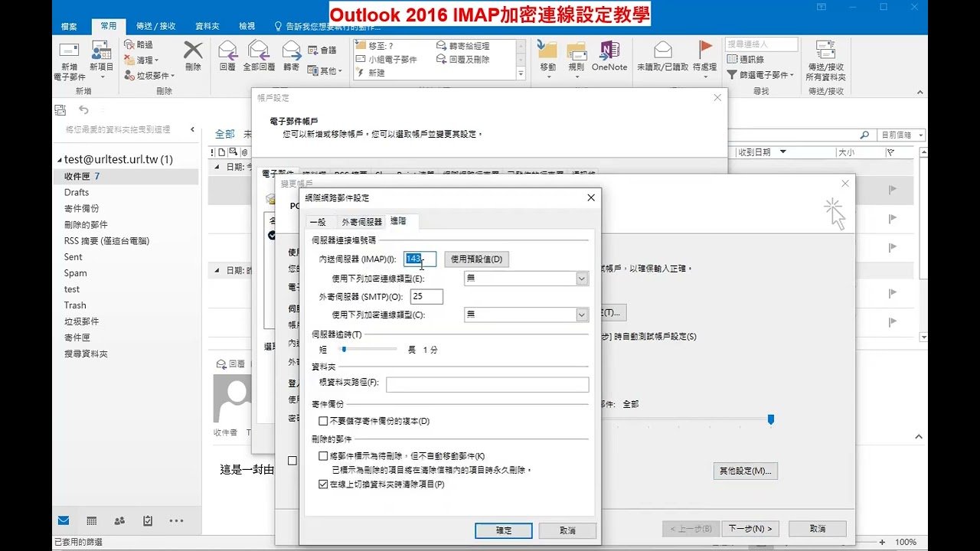Click Use Defaults (使用預設值) button
The height and width of the screenshot is (551, 980).
pos(476,259)
